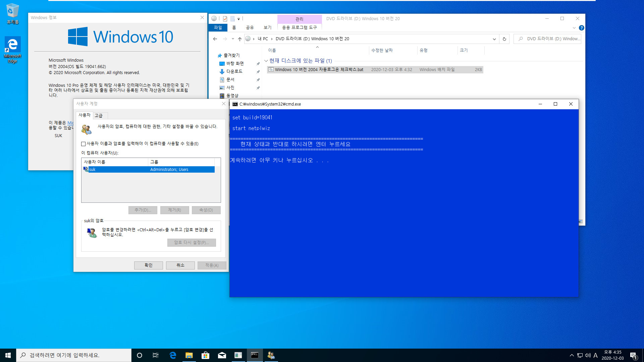
Task: Open Cortana circle icon on taskbar
Action: click(x=140, y=355)
